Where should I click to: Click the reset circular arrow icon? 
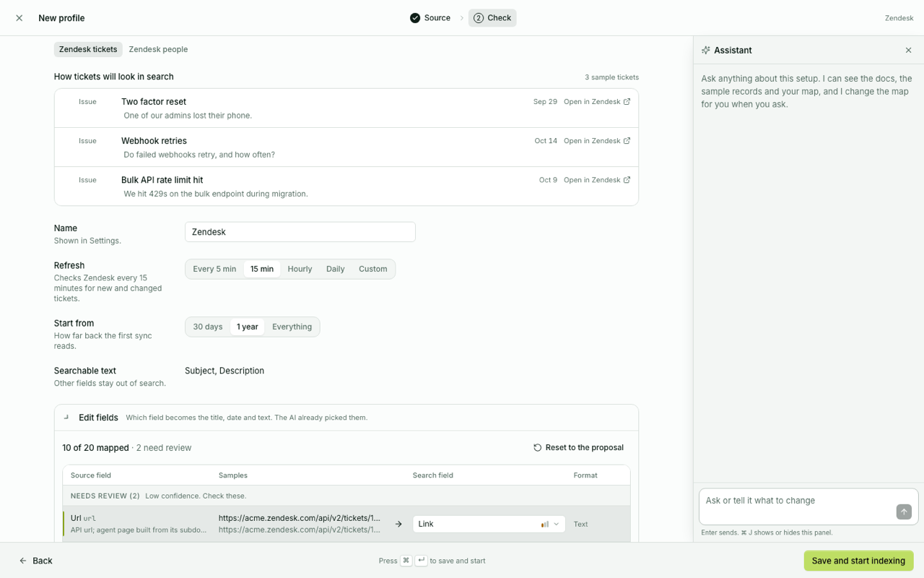click(537, 448)
